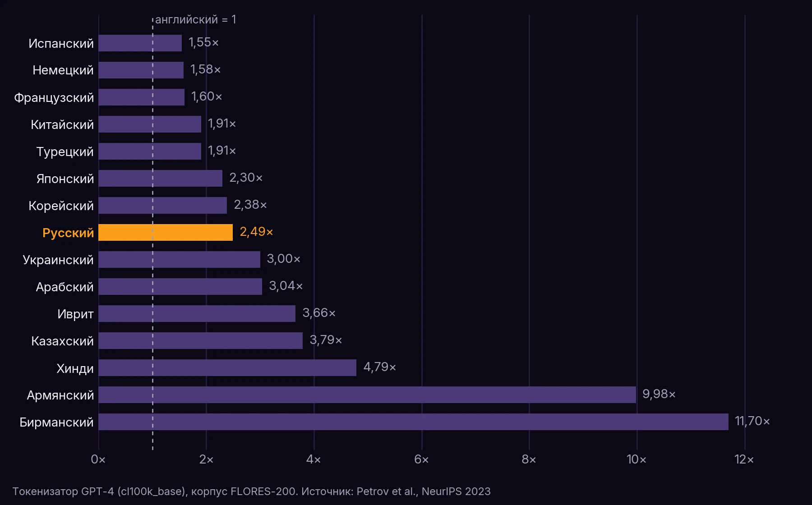812x505 pixels.
Task: Click the 9,98× value
Action: [x=659, y=394]
